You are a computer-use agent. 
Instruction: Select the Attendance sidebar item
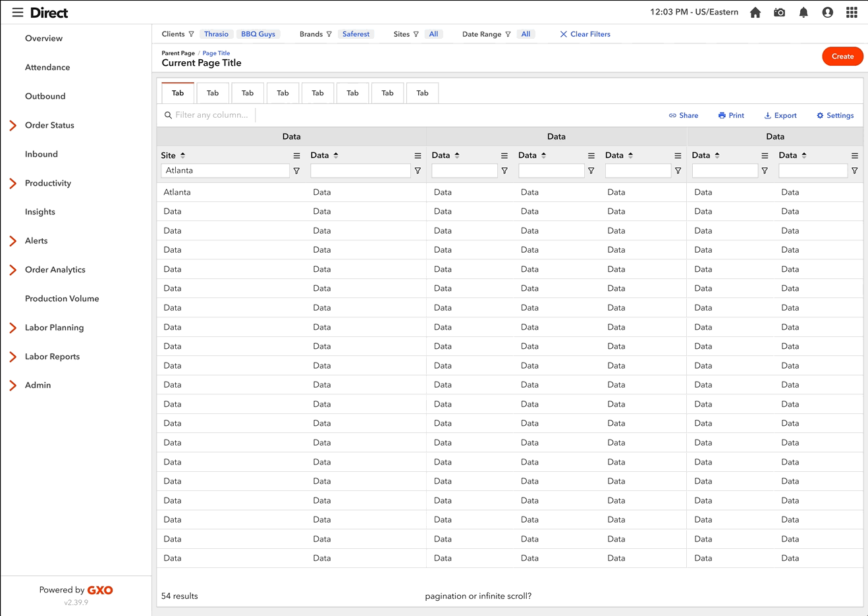(47, 67)
